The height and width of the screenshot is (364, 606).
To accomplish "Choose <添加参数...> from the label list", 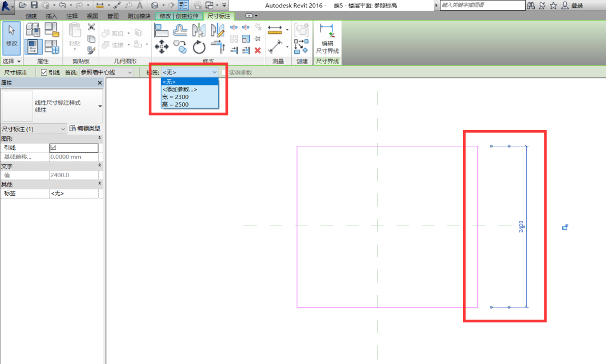I will (x=190, y=89).
